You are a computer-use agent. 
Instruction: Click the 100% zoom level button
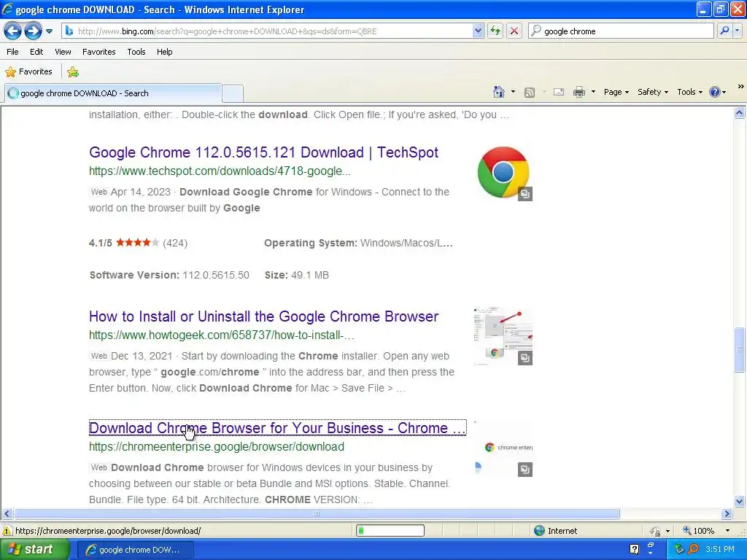tap(698, 531)
